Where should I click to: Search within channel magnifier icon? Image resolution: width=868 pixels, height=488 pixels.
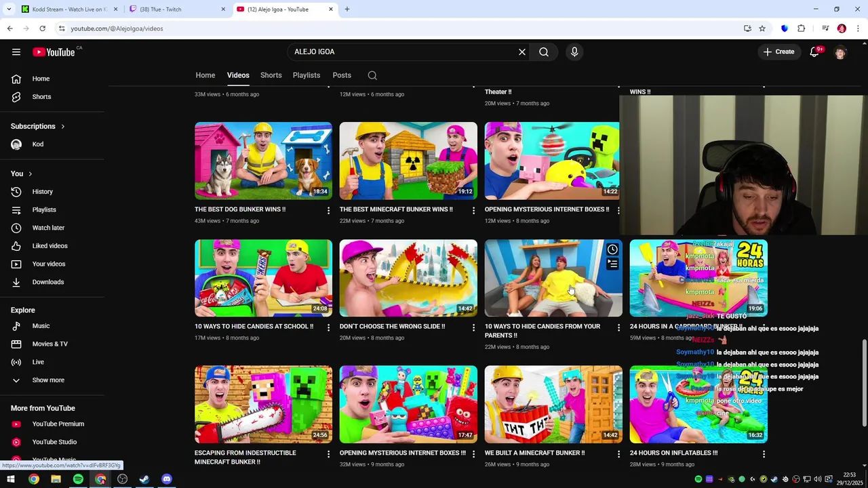(372, 75)
